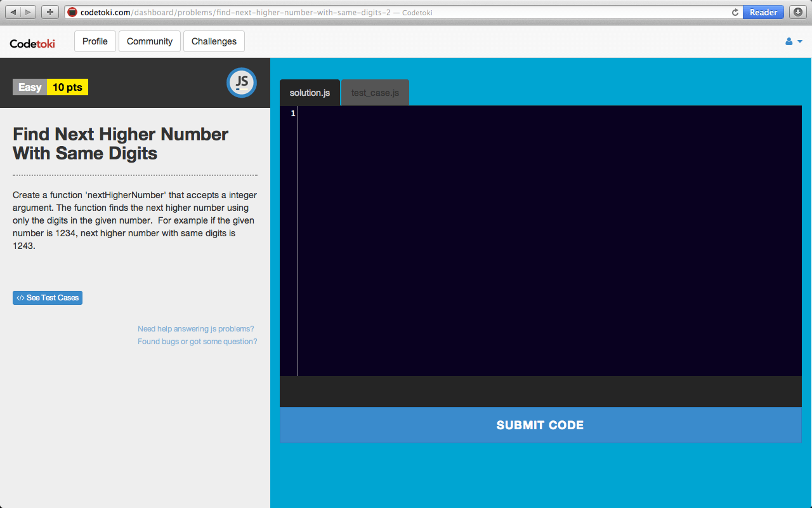Go forward with the browser forward arrow
Viewport: 812px width, 508px height.
tap(29, 12)
